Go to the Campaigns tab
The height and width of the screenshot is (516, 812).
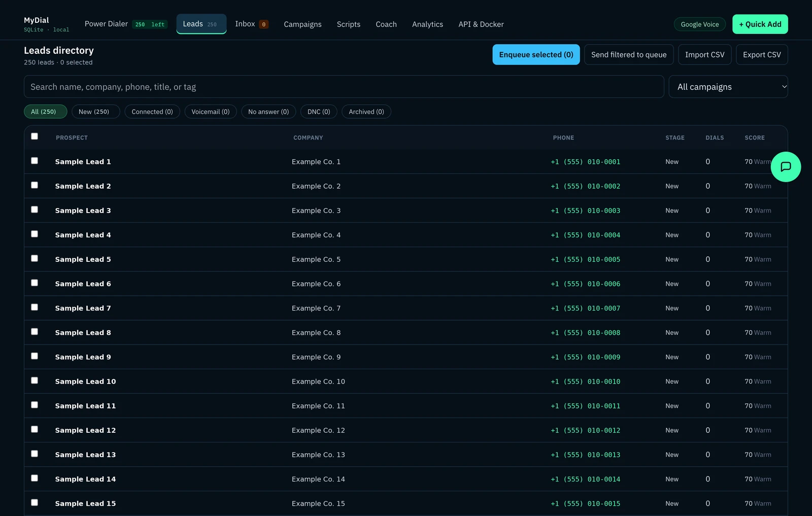[302, 24]
